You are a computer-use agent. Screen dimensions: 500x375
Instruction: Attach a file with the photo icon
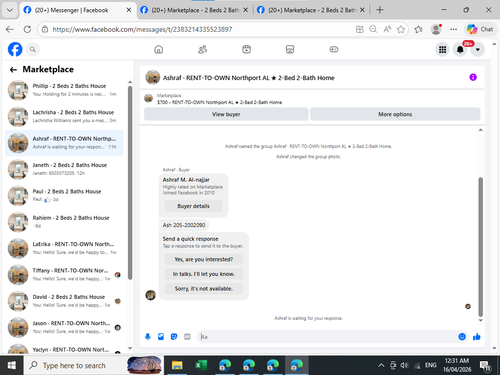tap(161, 337)
